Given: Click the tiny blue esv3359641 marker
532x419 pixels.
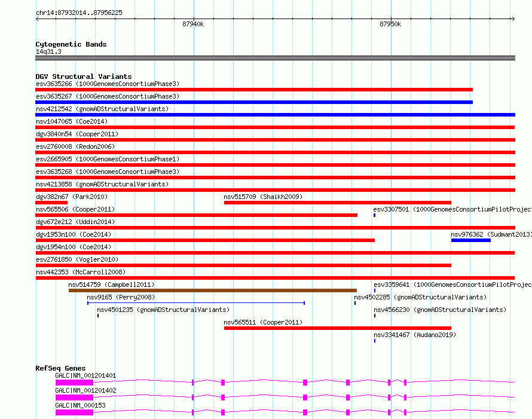Looking at the screenshot, I should [375, 290].
